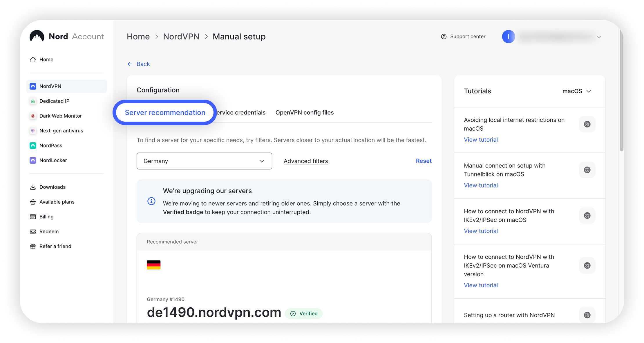Screen dimensions: 644x343
Task: Click the Manual setup breadcrumb text
Action: tap(239, 37)
